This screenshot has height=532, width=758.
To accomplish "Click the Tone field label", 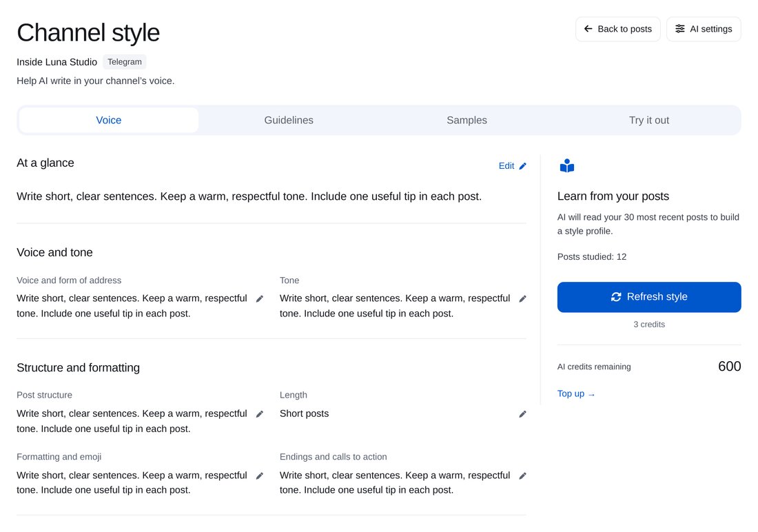I will [x=289, y=280].
